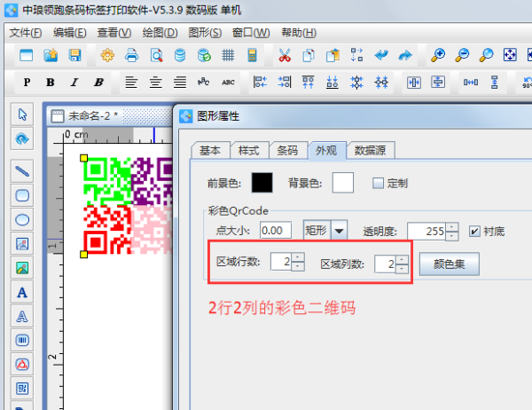The height and width of the screenshot is (410, 532).
Task: Apply bold italic B icon
Action: pos(98,83)
